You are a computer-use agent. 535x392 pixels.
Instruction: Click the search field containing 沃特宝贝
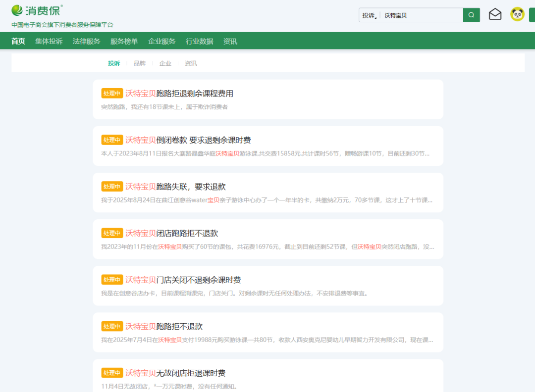pos(421,15)
